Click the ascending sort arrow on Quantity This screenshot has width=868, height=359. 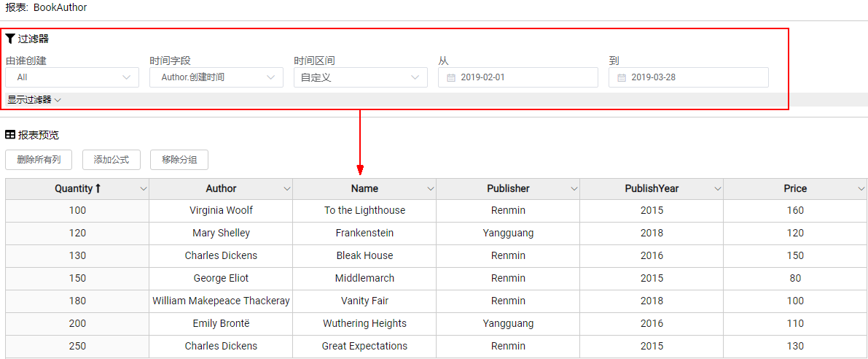pos(98,188)
